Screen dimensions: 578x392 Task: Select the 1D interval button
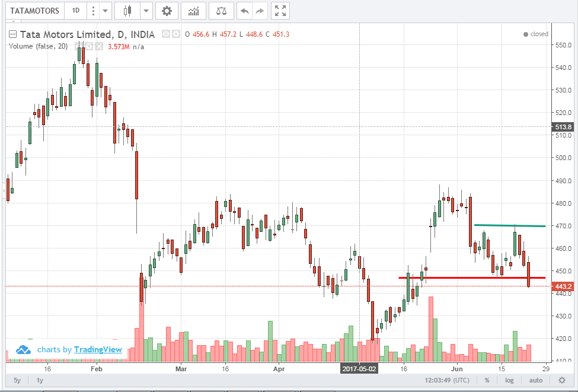[75, 11]
